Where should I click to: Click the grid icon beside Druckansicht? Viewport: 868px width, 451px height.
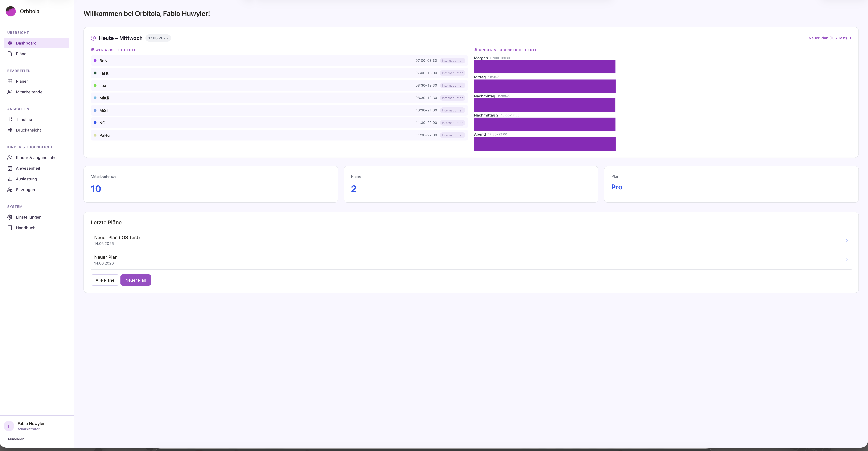tap(10, 130)
